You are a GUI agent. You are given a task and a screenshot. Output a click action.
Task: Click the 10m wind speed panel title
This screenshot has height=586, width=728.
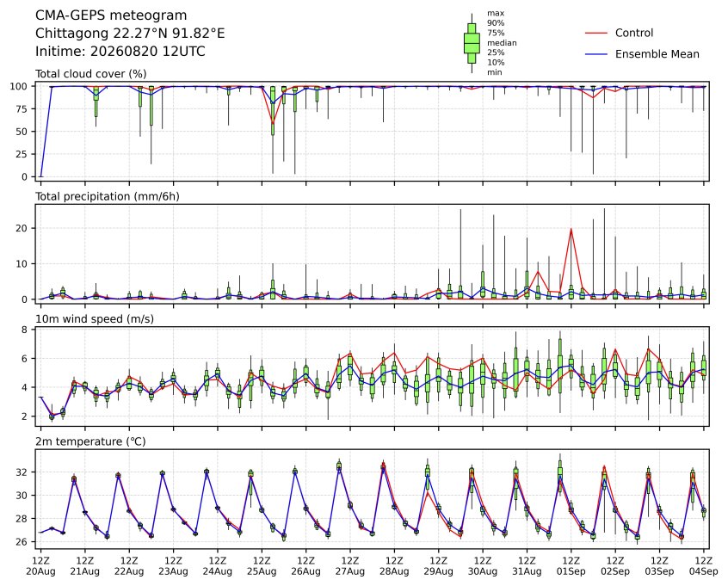pos(95,319)
